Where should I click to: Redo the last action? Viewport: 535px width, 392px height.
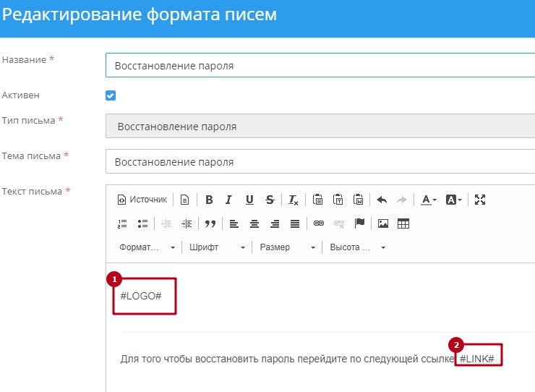402,200
